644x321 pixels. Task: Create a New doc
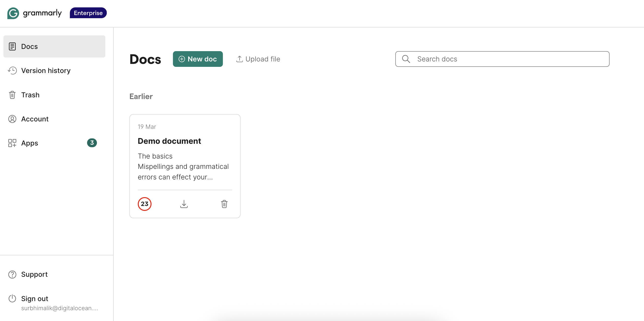[x=198, y=59]
